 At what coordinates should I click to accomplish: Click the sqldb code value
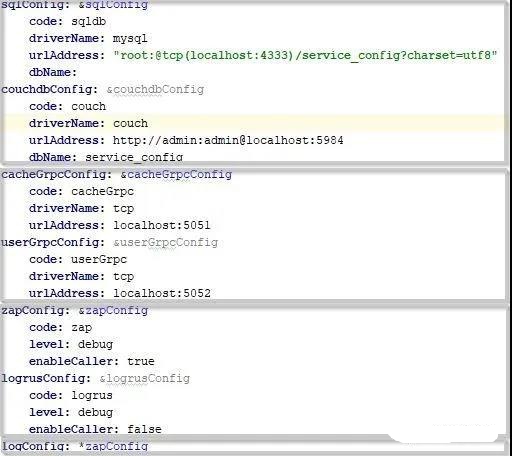click(x=88, y=22)
